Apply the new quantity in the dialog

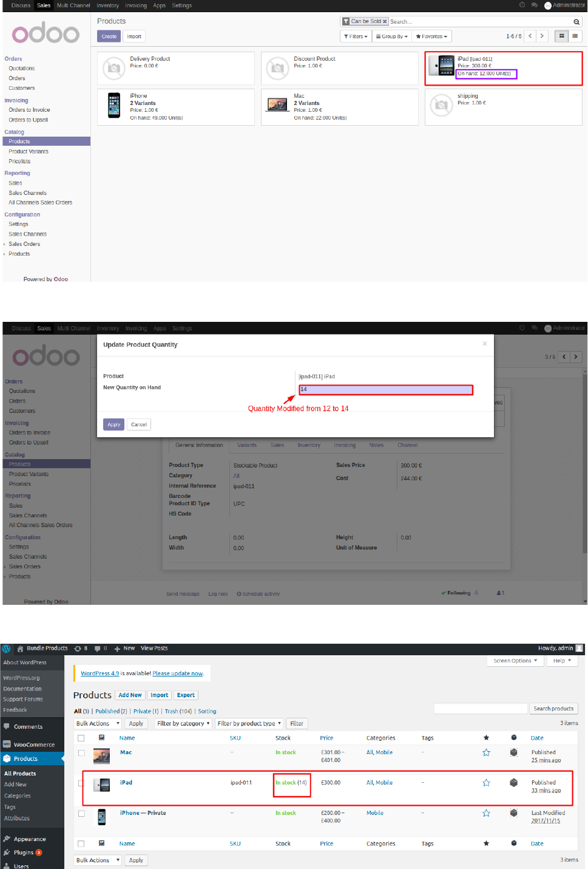[x=114, y=424]
